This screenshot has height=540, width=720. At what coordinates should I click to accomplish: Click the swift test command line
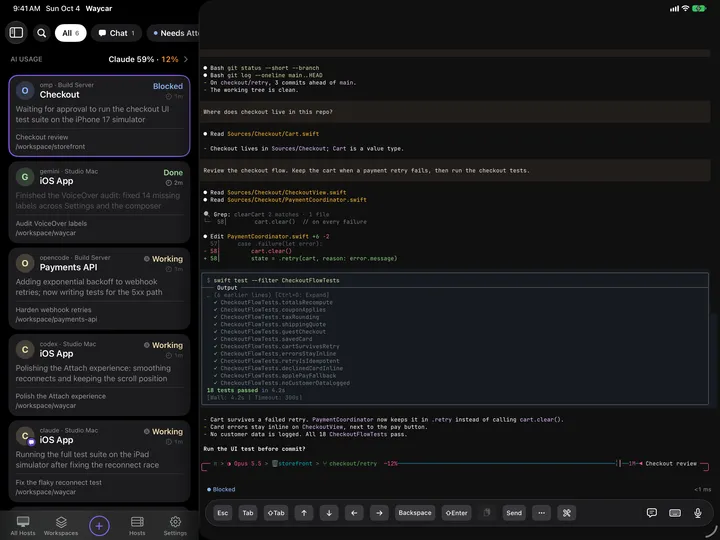[273, 280]
